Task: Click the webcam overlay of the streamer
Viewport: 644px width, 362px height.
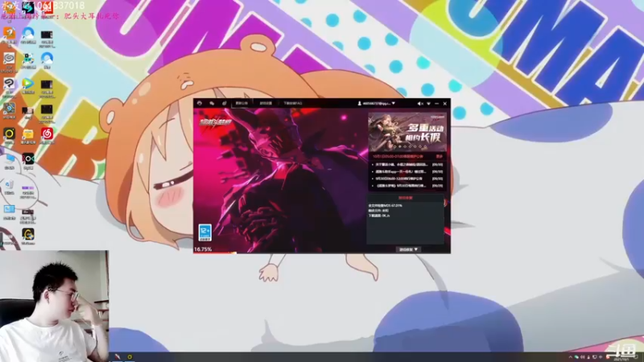Action: (x=54, y=306)
